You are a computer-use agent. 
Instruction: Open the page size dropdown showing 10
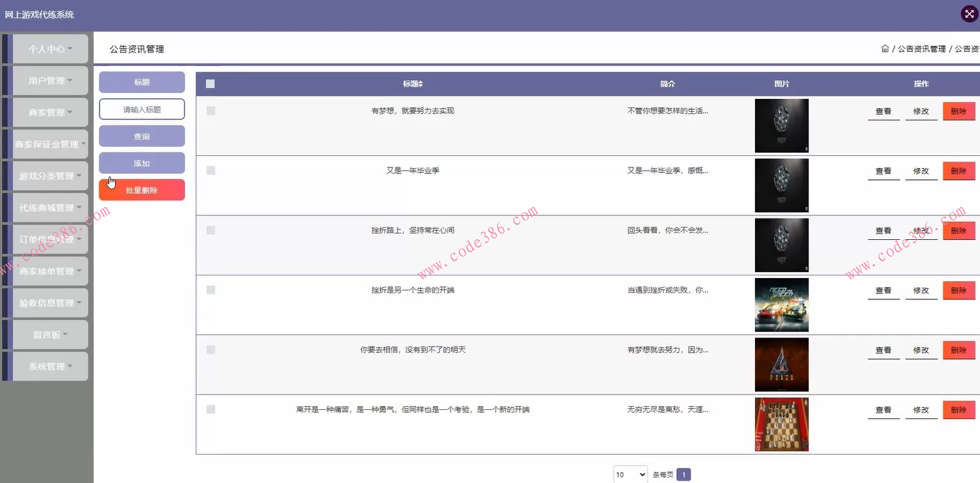pos(630,475)
